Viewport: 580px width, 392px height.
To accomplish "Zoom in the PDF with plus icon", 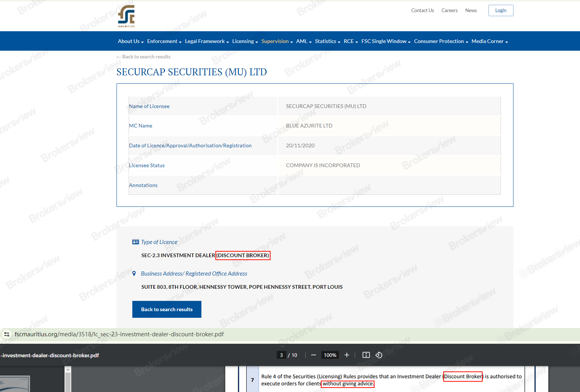I will (347, 355).
